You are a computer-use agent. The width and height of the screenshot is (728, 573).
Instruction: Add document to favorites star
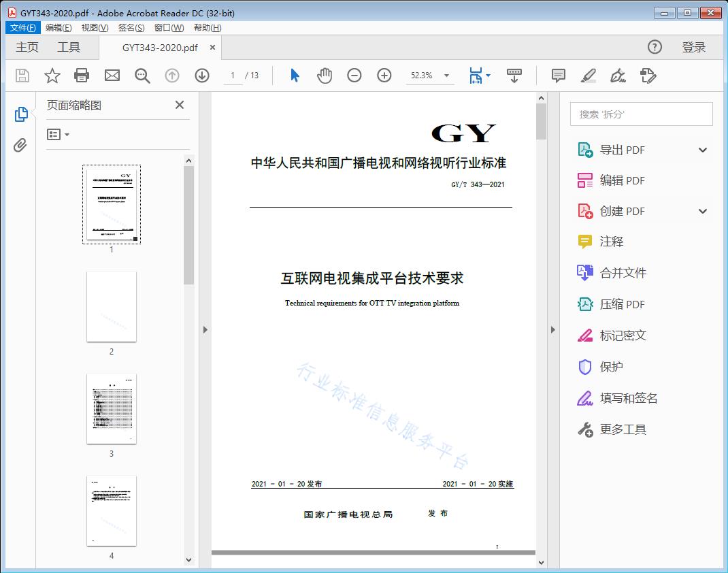tap(52, 76)
